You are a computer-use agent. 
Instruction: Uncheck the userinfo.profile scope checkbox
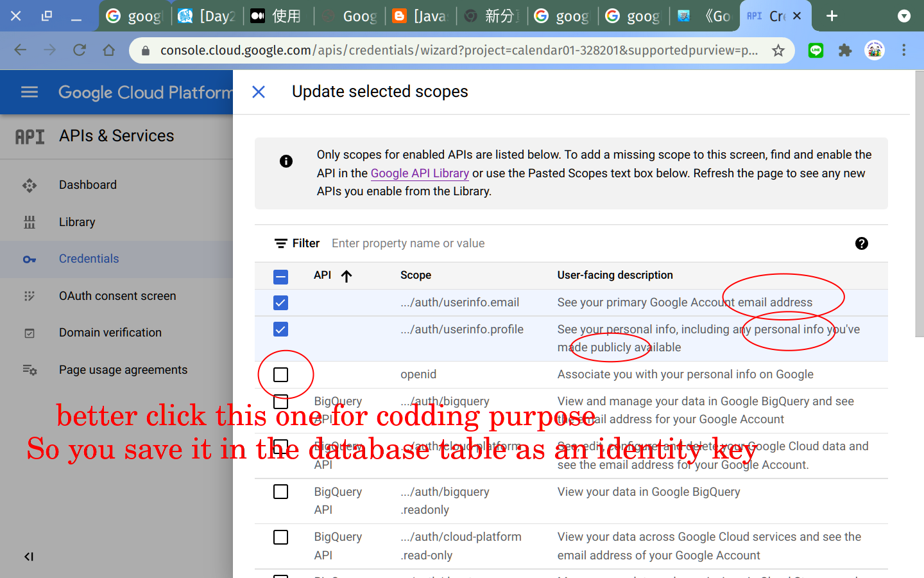click(x=280, y=329)
